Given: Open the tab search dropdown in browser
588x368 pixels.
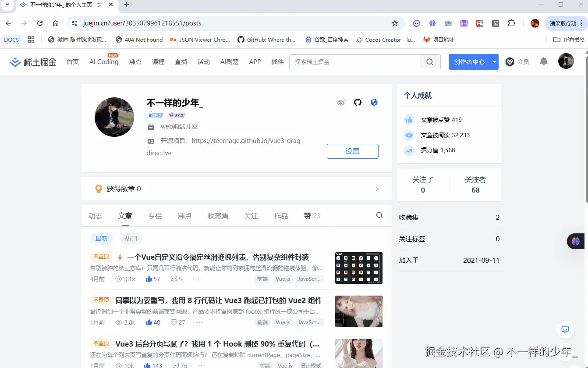Looking at the screenshot, I should click(x=7, y=5).
